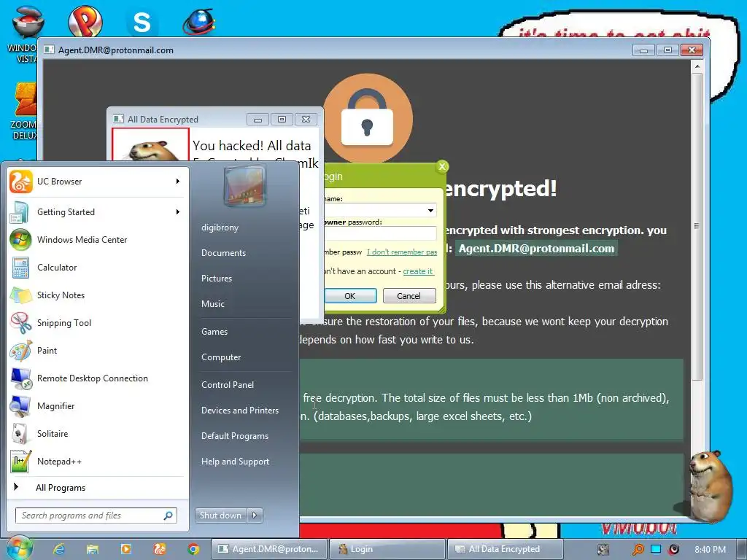Expand the Getting Started submenu arrow
Image resolution: width=747 pixels, height=560 pixels.
pos(178,212)
